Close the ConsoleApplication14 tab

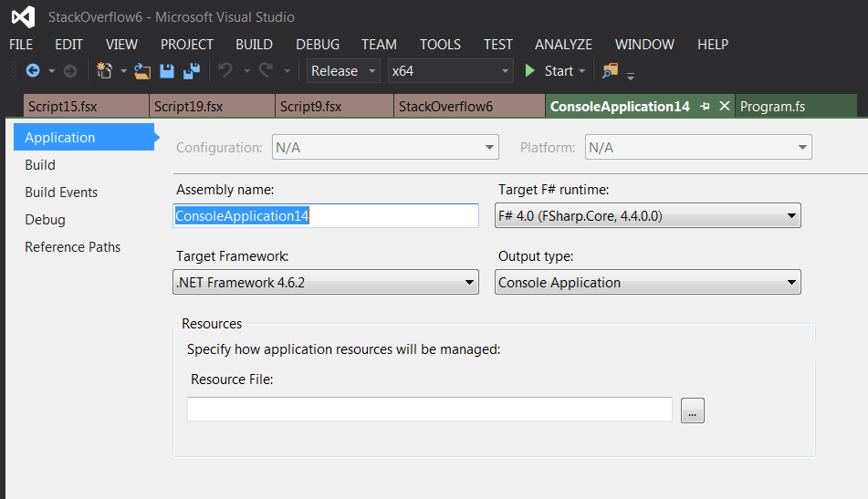pos(725,107)
